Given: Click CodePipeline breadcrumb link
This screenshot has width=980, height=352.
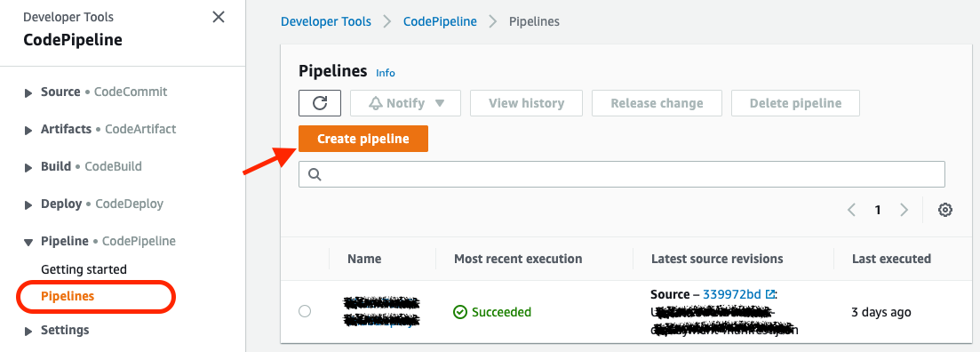Looking at the screenshot, I should point(440,21).
